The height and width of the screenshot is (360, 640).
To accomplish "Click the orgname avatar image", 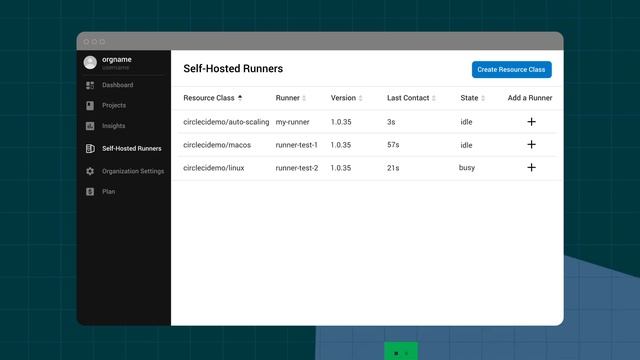I will [90, 62].
